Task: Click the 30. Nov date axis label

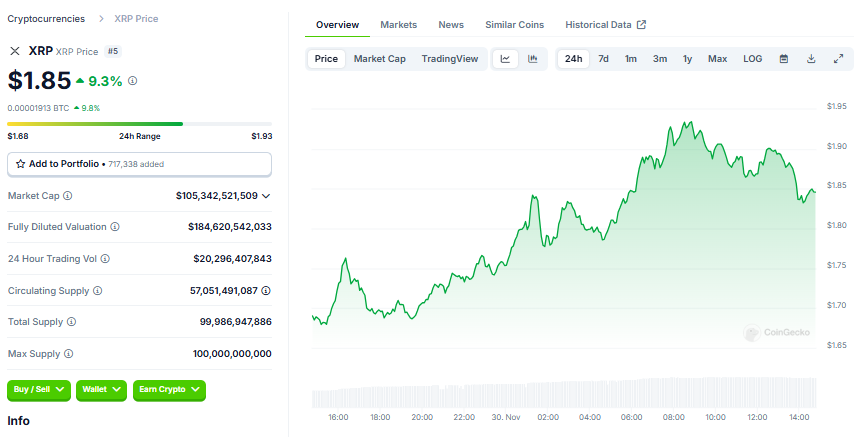Action: pos(506,417)
